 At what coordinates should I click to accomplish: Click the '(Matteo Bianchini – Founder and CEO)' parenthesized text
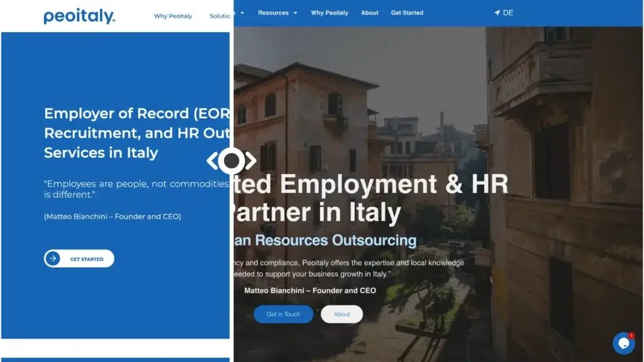tap(113, 216)
